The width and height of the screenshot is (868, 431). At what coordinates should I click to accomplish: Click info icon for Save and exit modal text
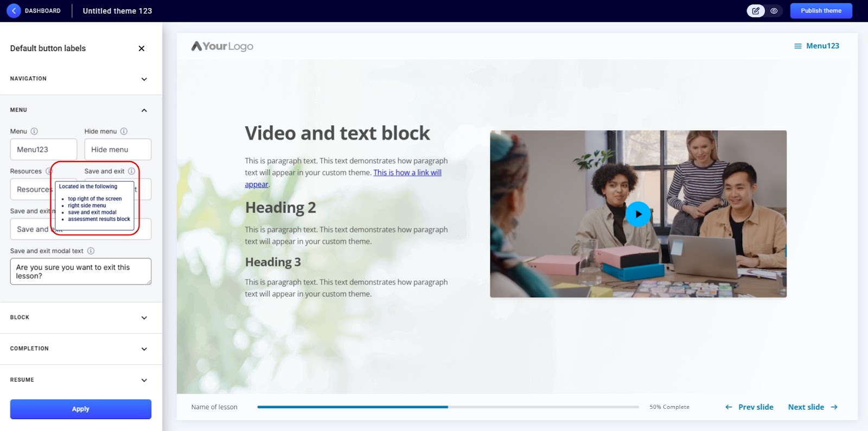click(x=91, y=251)
